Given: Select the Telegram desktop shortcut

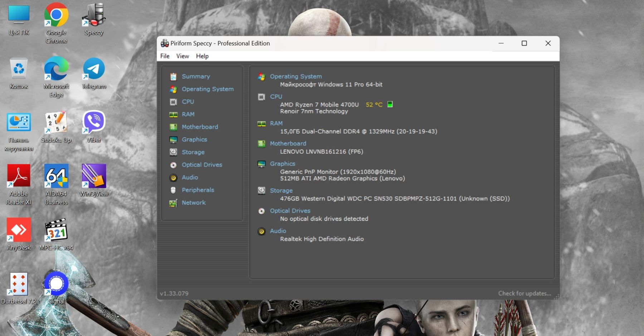Looking at the screenshot, I should [x=94, y=73].
